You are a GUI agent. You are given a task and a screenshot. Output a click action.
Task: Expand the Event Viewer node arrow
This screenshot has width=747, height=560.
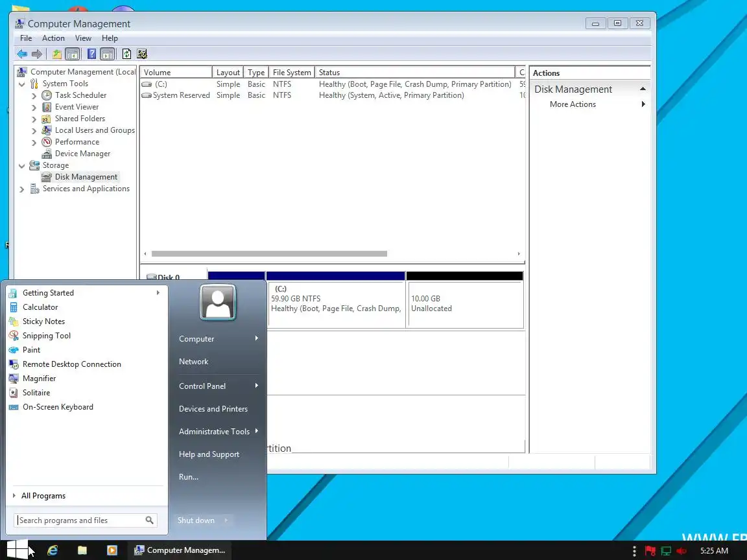click(34, 108)
